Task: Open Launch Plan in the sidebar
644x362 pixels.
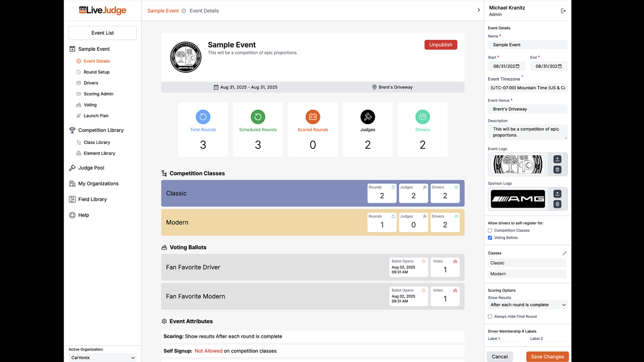Action: pos(96,116)
